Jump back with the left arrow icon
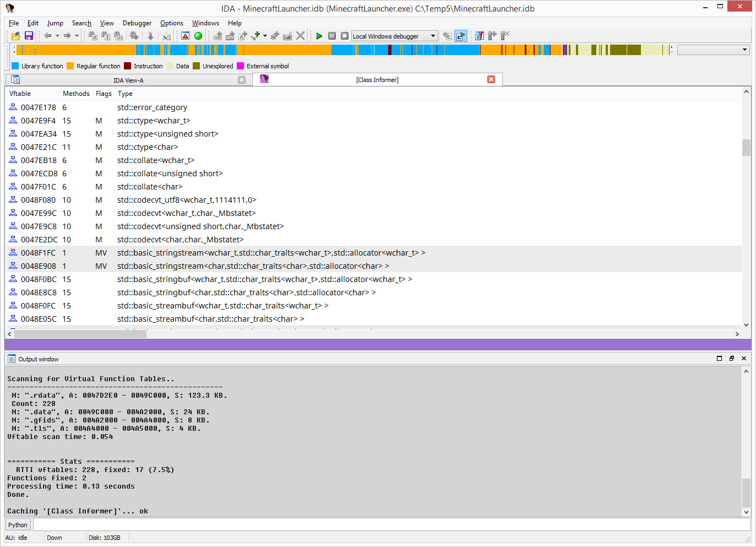The width and height of the screenshot is (756, 547). (48, 36)
